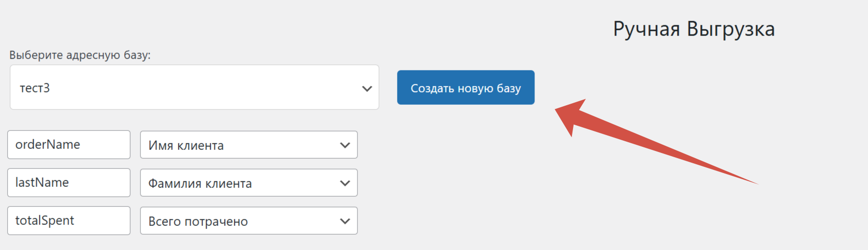Click the chevron arrow of the тест3 selector
This screenshot has width=868, height=250.
[367, 88]
